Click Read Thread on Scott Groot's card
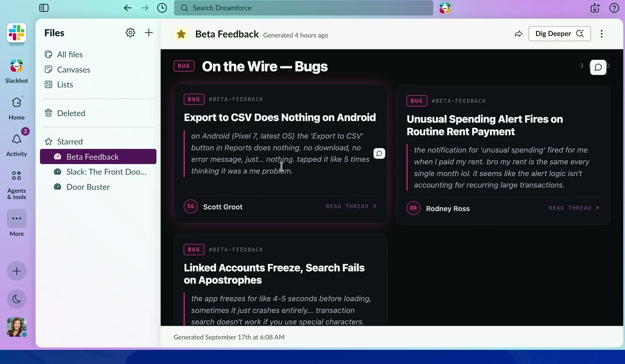This screenshot has width=625, height=364. point(351,206)
